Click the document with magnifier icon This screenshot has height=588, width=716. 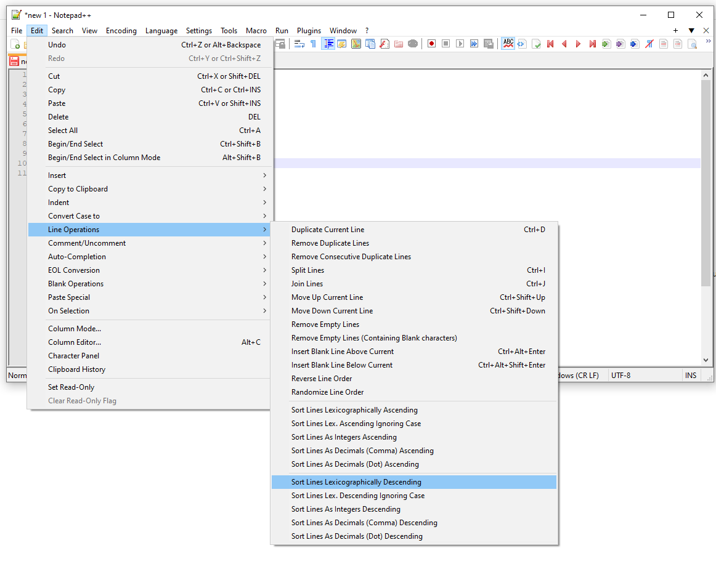click(x=692, y=44)
